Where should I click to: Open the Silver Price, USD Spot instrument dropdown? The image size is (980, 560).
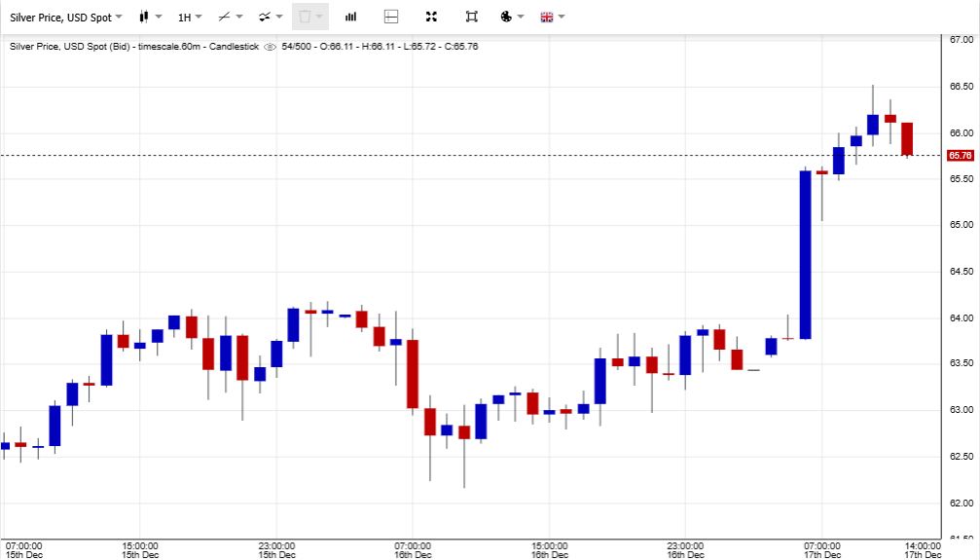click(x=65, y=17)
